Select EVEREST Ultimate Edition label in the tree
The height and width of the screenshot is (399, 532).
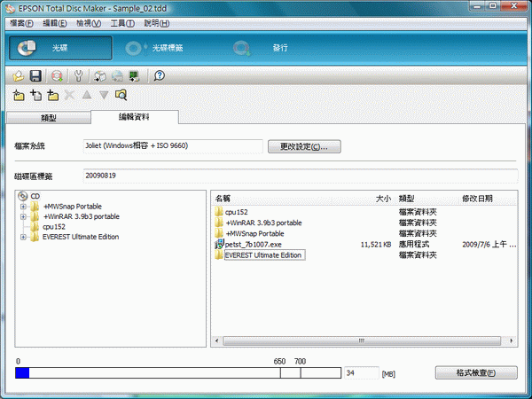pos(81,237)
